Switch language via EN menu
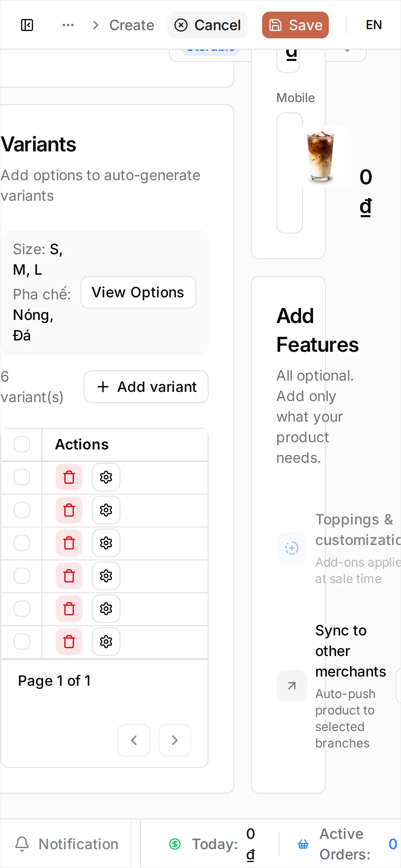Screen dimensions: 401x868 [x=374, y=25]
